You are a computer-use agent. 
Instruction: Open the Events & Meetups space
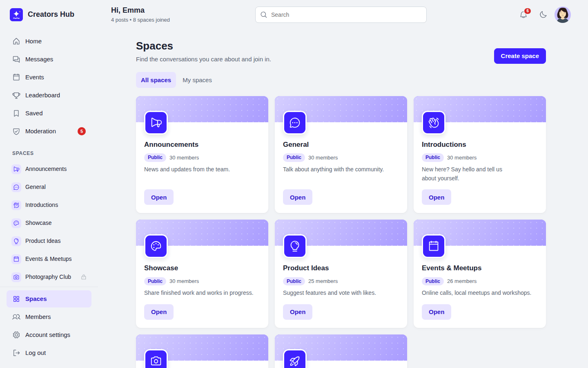pyautogui.click(x=437, y=312)
